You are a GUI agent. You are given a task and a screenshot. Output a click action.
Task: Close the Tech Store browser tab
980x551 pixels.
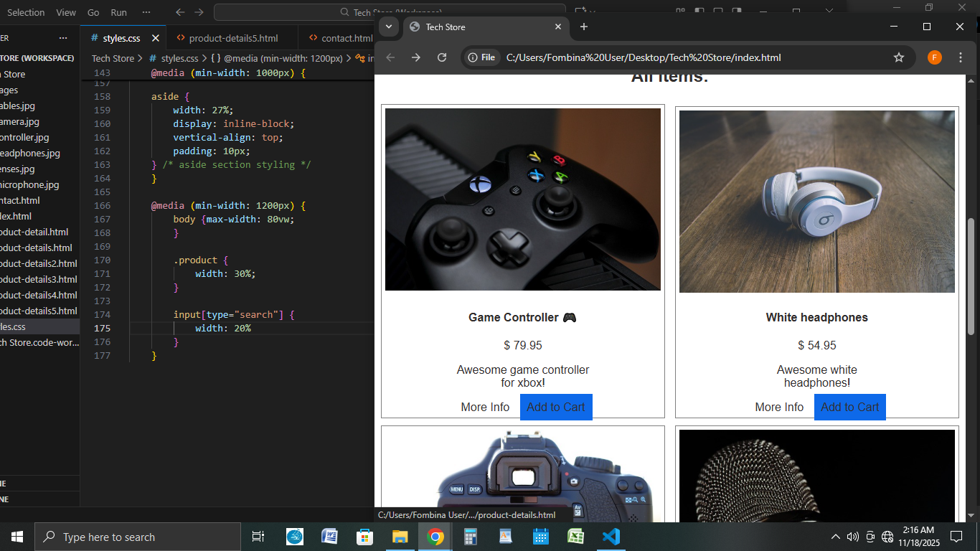click(558, 27)
